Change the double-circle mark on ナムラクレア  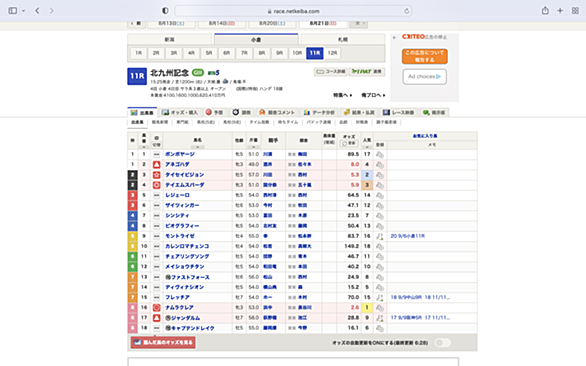[157, 308]
